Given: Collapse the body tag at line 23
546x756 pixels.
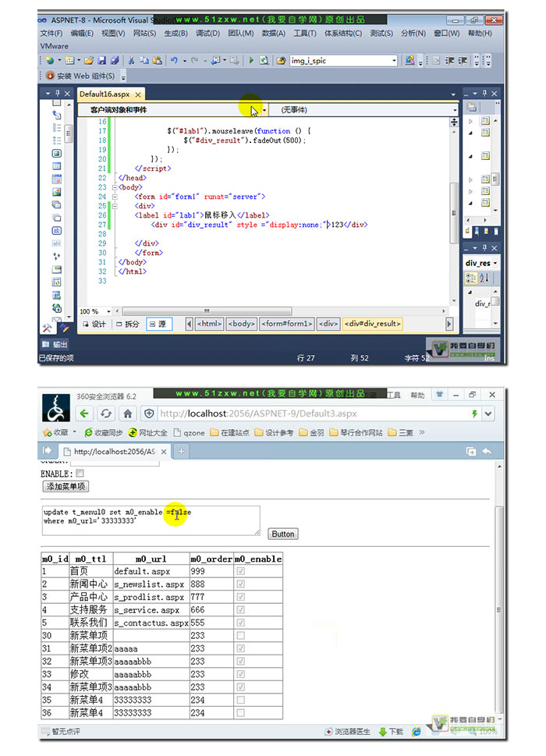Looking at the screenshot, I should [115, 187].
